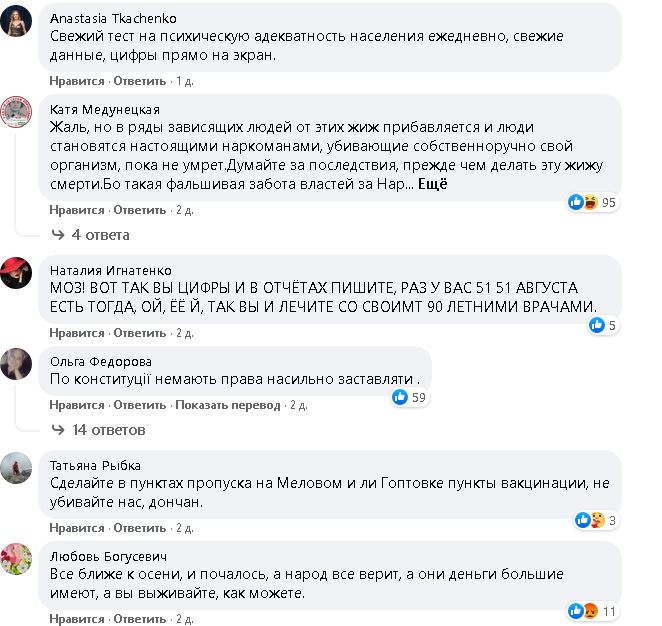This screenshot has height=626, width=662.
Task: Click Показать перевод under Ольга's comment
Action: coord(228,405)
